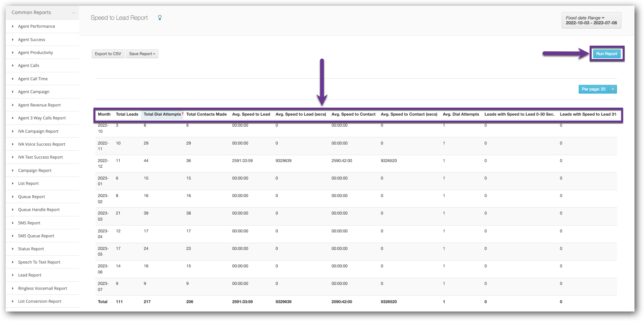This screenshot has height=321, width=644.
Task: Open Agent Performance report
Action: pyautogui.click(x=36, y=27)
